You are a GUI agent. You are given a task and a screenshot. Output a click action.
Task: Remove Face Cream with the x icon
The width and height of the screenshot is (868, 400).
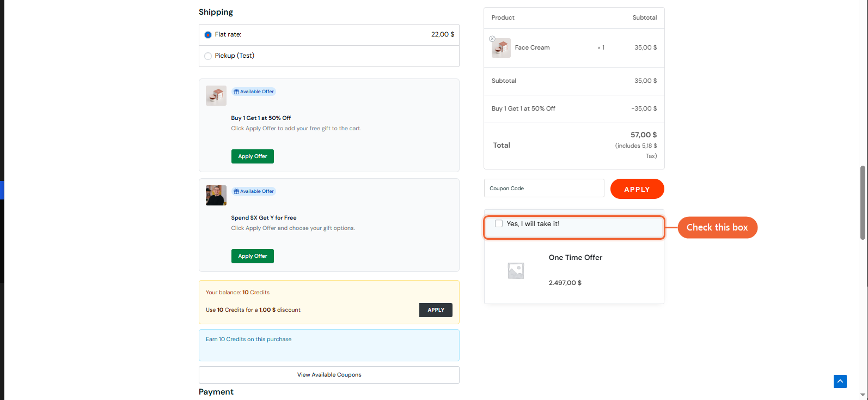[492, 39]
